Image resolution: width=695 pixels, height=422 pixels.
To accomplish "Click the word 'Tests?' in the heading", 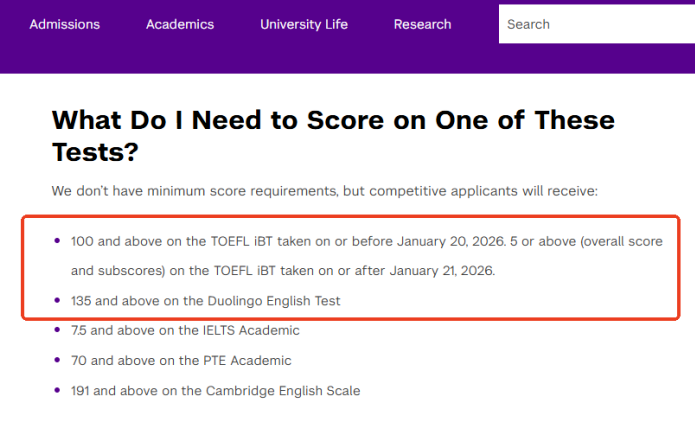I will (x=94, y=152).
